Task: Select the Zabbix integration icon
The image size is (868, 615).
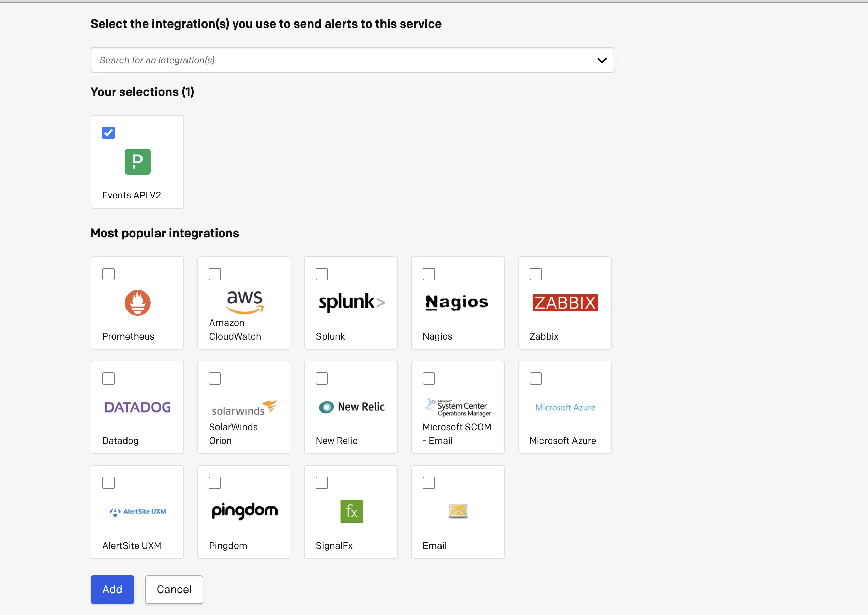Action: [565, 303]
